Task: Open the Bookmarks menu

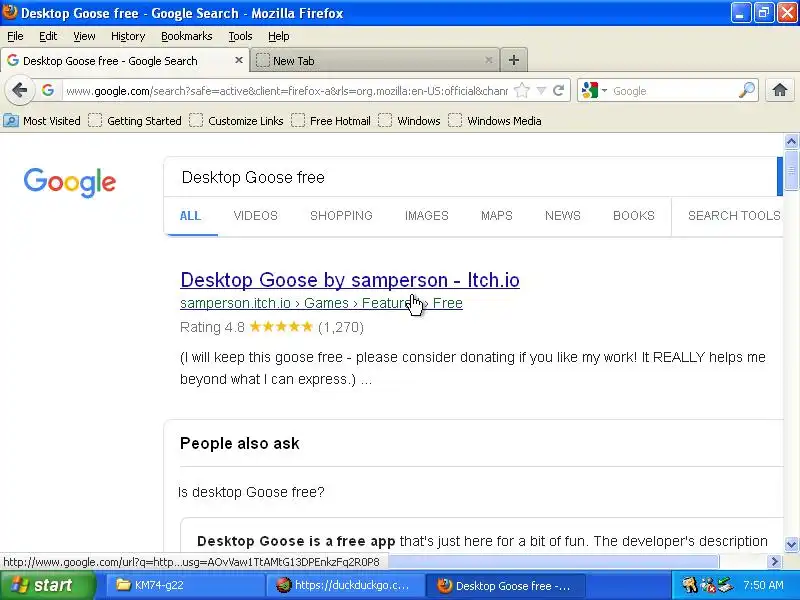Action: (186, 36)
